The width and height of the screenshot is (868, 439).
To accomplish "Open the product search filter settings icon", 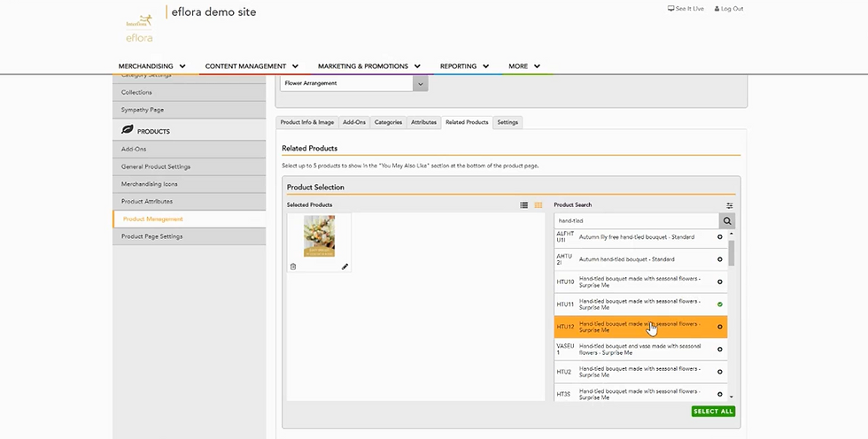I will 730,205.
